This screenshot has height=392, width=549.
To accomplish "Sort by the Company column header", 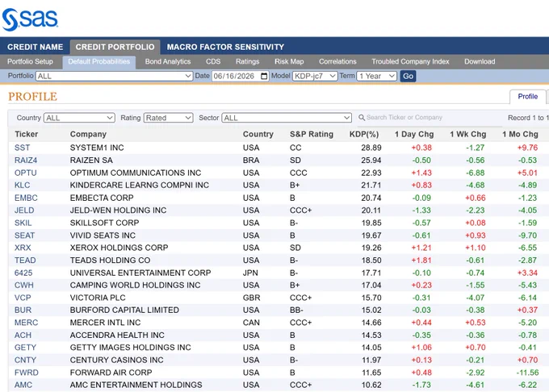I will (x=88, y=134).
